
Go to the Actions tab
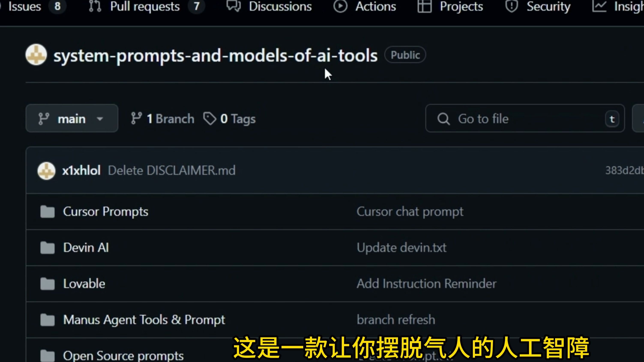[365, 6]
